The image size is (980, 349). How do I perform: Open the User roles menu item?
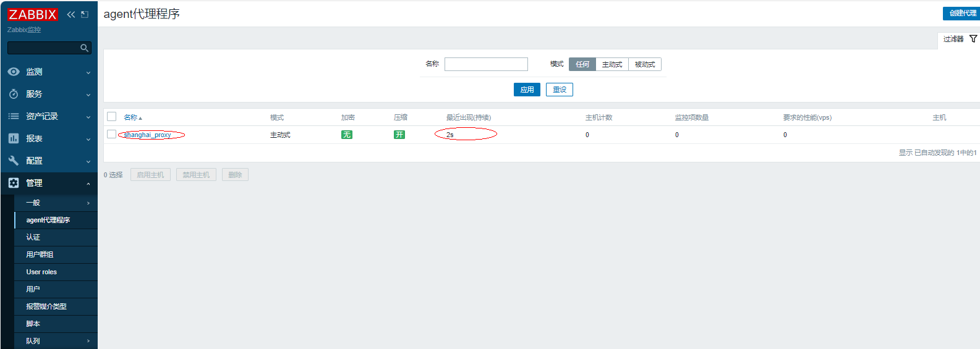pyautogui.click(x=41, y=272)
